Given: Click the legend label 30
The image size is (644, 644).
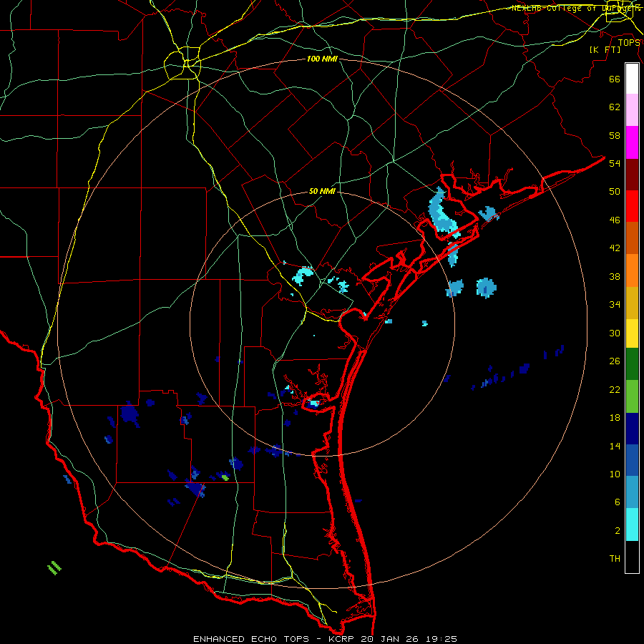Looking at the screenshot, I should tap(615, 333).
